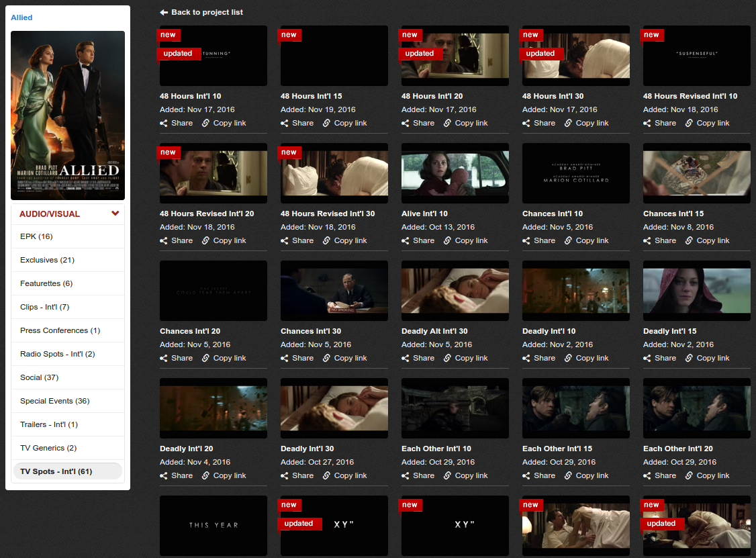Open the THIS YEAR video thumbnail

coord(213,526)
